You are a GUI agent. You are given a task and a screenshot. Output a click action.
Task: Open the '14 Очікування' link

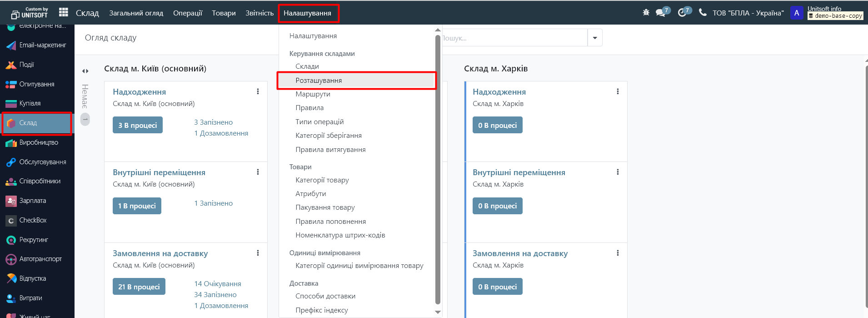pos(218,284)
